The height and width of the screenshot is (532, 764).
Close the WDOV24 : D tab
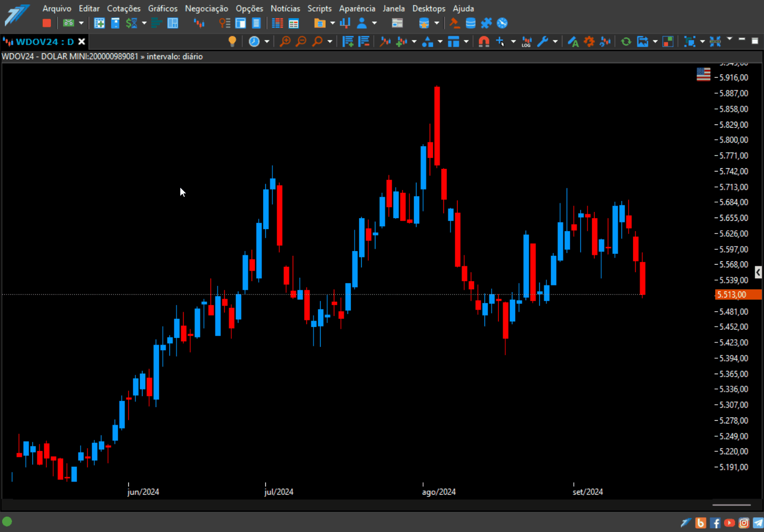82,42
